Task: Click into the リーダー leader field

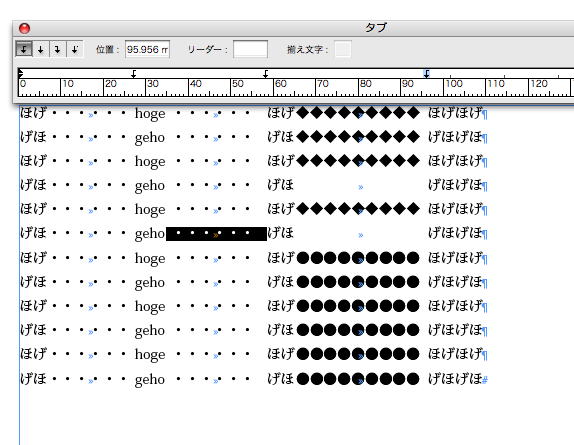Action: 250,49
